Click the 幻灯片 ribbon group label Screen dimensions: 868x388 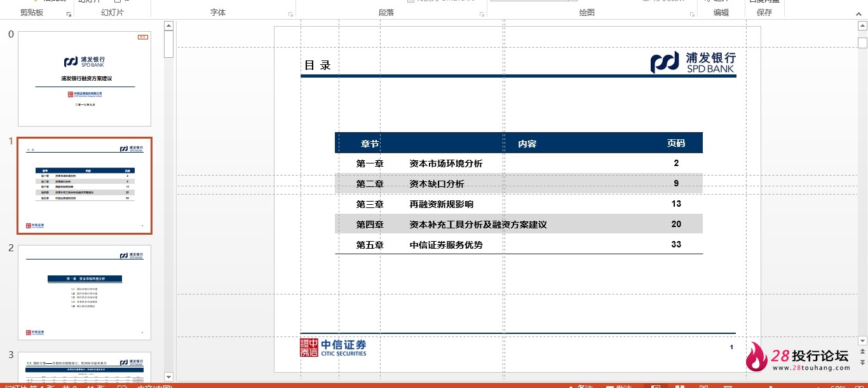tap(112, 12)
